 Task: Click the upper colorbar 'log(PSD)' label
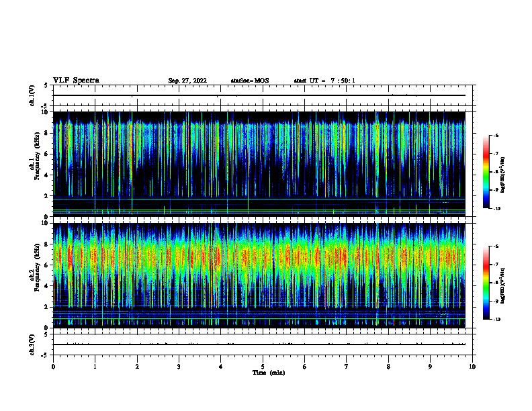point(503,175)
